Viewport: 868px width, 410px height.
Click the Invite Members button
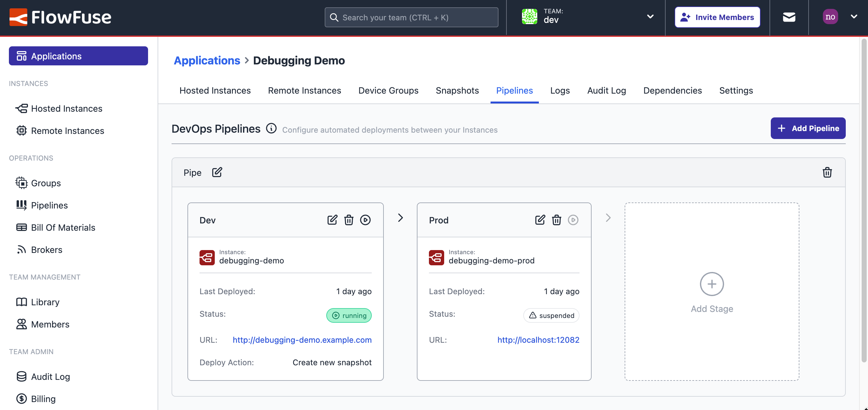point(717,17)
